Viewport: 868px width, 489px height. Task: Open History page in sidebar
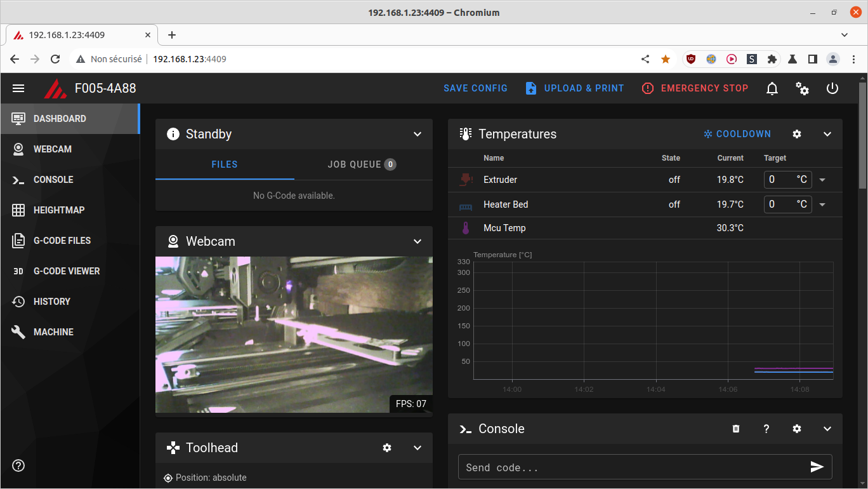70,302
